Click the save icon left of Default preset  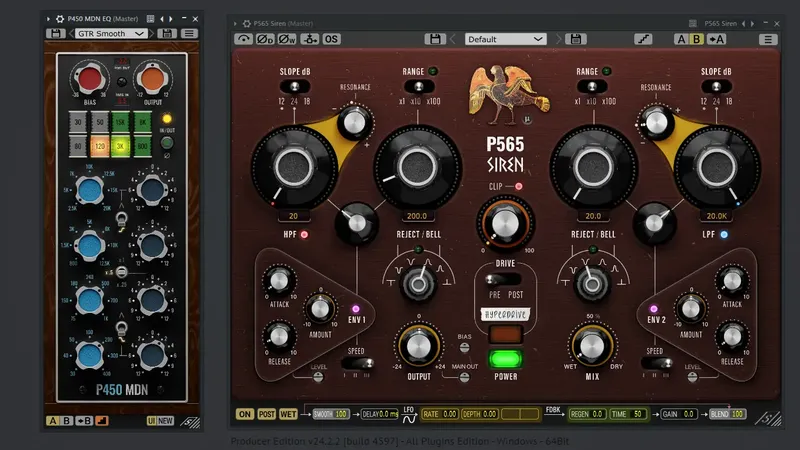pos(435,39)
